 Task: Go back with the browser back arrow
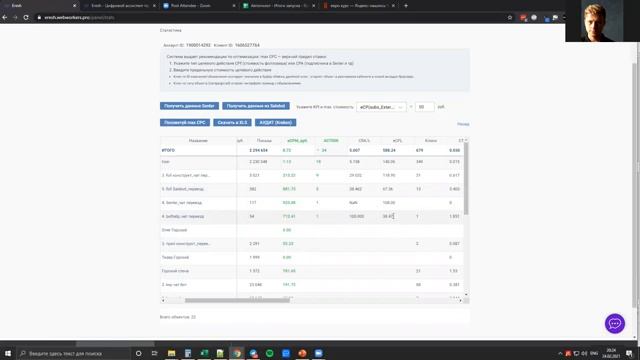(4, 18)
